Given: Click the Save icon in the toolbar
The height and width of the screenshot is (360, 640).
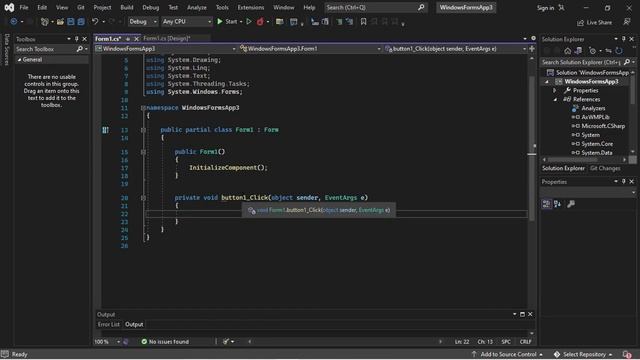Looking at the screenshot, I should [x=71, y=22].
